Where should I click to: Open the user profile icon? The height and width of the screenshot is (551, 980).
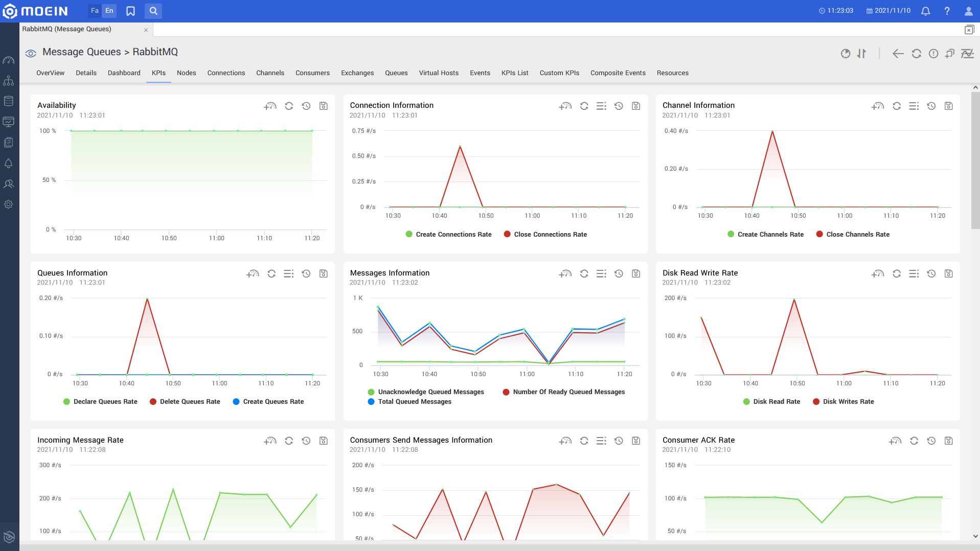(968, 11)
